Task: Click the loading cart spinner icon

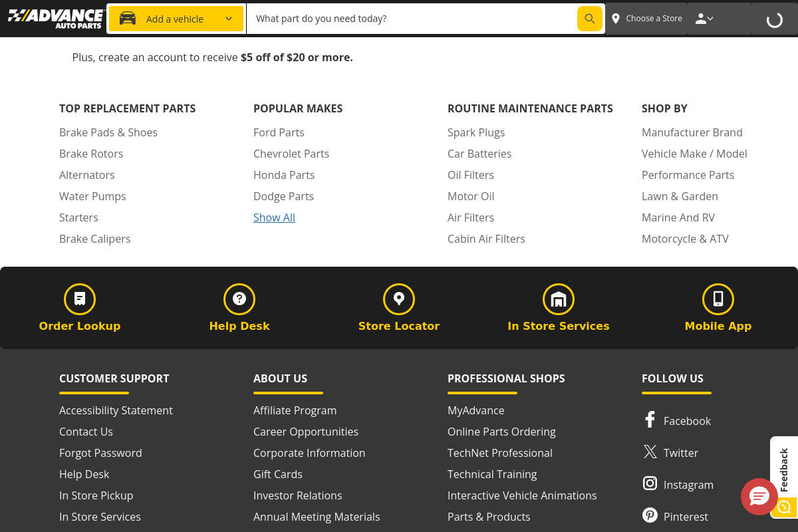Action: [775, 19]
